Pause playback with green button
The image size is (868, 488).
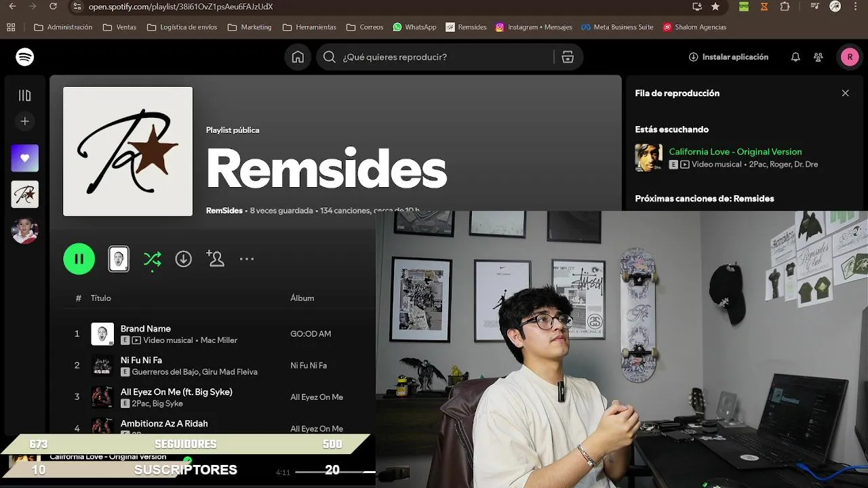point(79,259)
